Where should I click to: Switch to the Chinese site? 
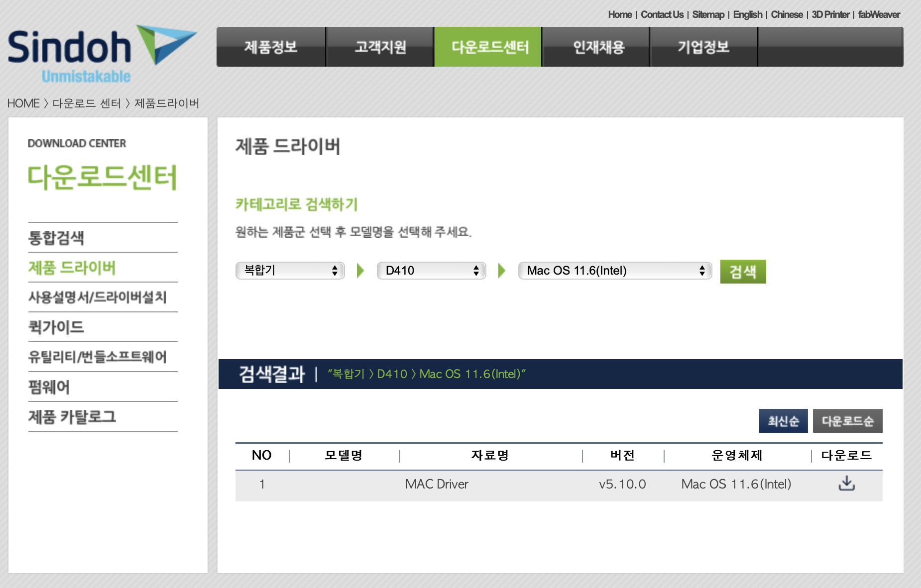pyautogui.click(x=787, y=14)
